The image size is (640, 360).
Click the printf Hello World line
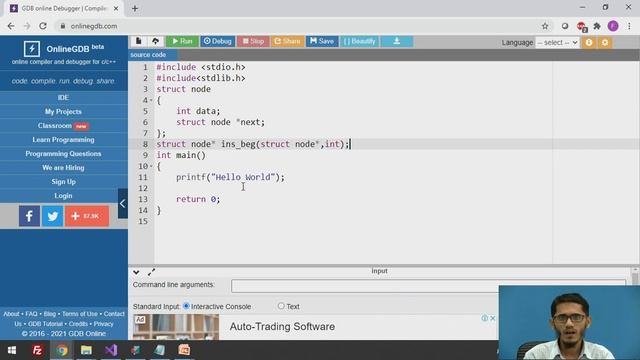click(x=230, y=177)
